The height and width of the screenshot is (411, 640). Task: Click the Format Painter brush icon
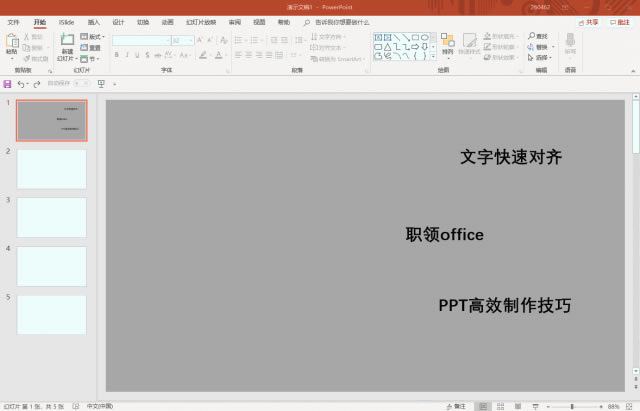point(27,58)
